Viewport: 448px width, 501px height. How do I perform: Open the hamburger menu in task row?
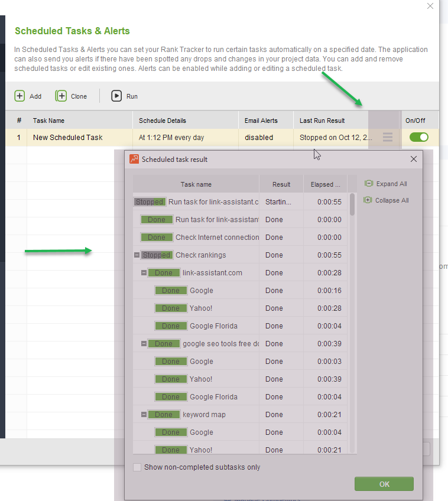coord(387,137)
